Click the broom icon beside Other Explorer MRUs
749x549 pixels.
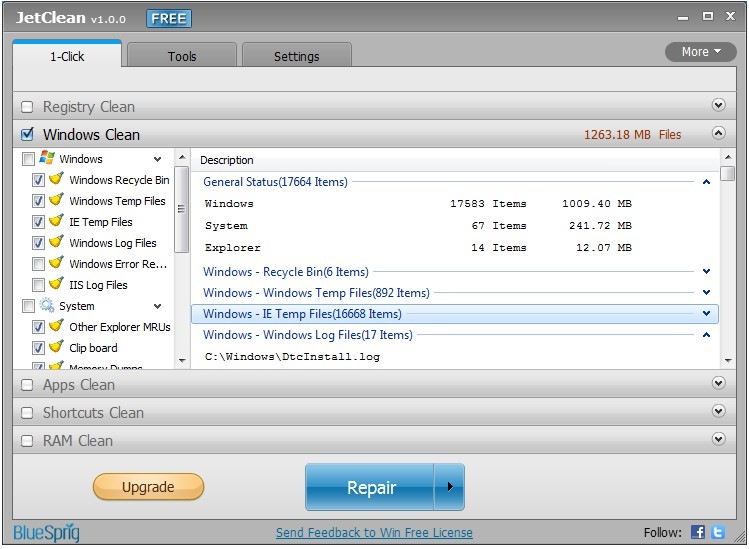point(56,326)
